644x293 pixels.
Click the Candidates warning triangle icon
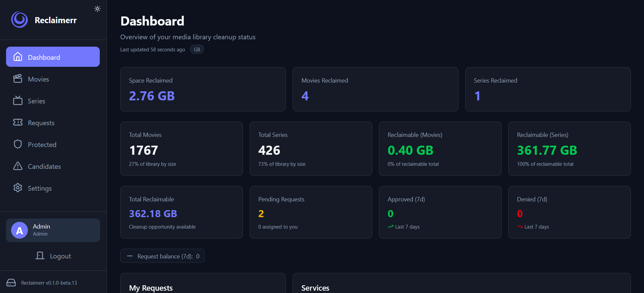pos(18,166)
